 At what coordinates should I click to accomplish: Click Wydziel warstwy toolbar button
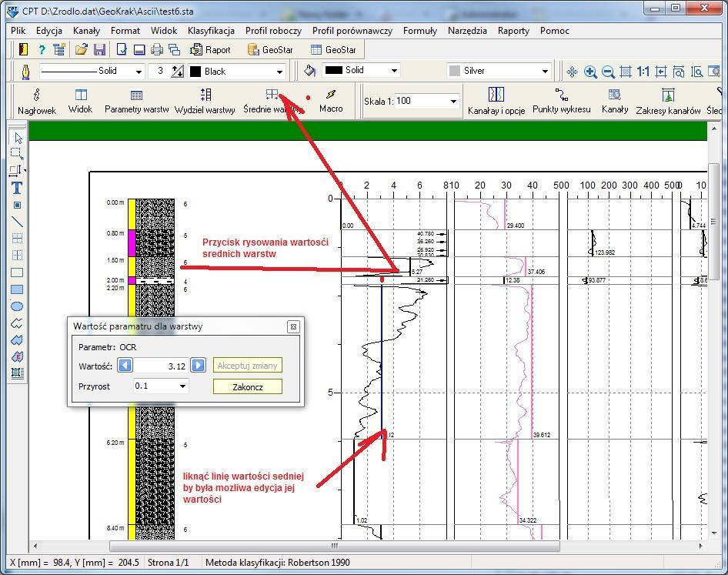[205, 102]
